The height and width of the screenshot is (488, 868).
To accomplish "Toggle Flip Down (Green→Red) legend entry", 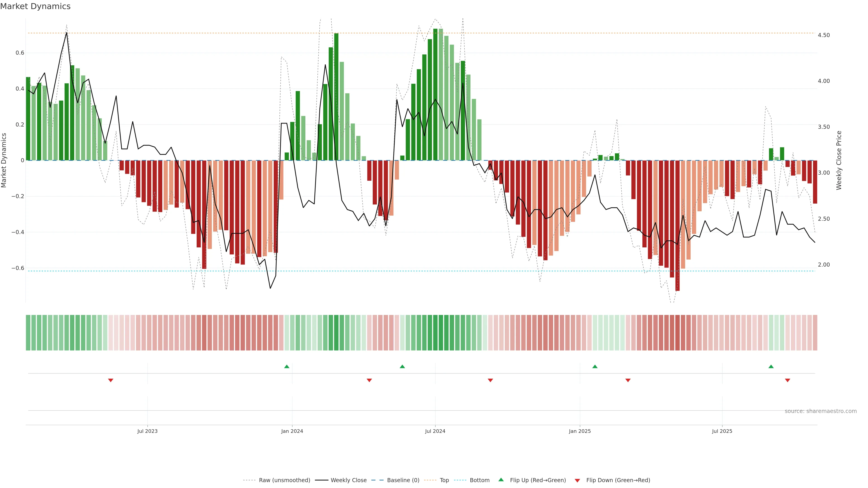I will click(618, 480).
